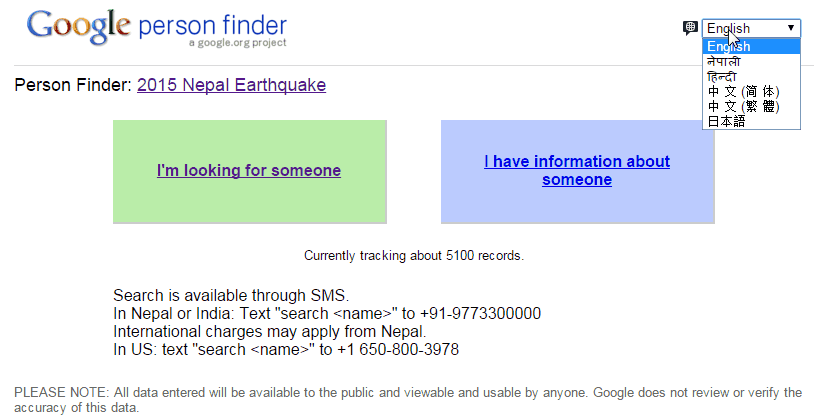Click "a google.org project" subtitle
The width and height of the screenshot is (818, 417).
point(237,43)
